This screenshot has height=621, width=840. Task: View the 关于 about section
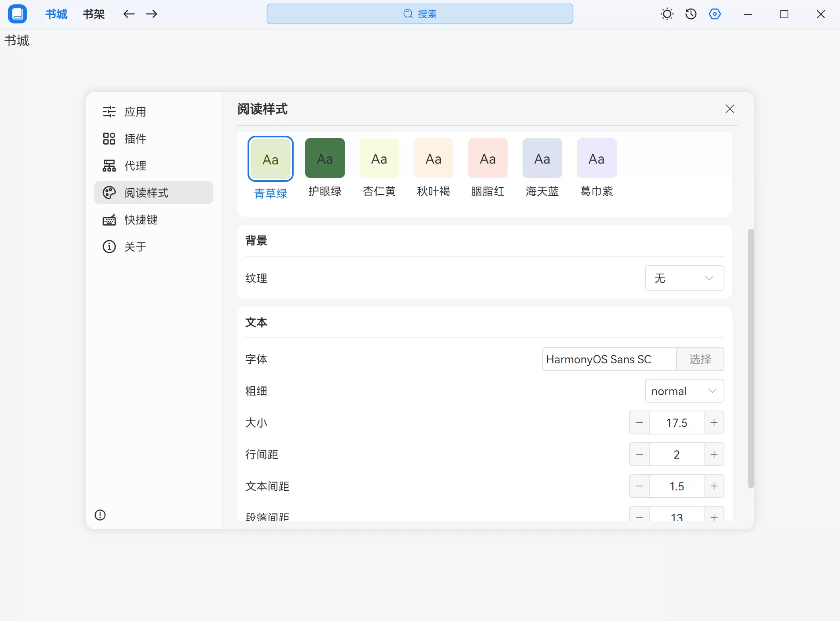(x=135, y=247)
